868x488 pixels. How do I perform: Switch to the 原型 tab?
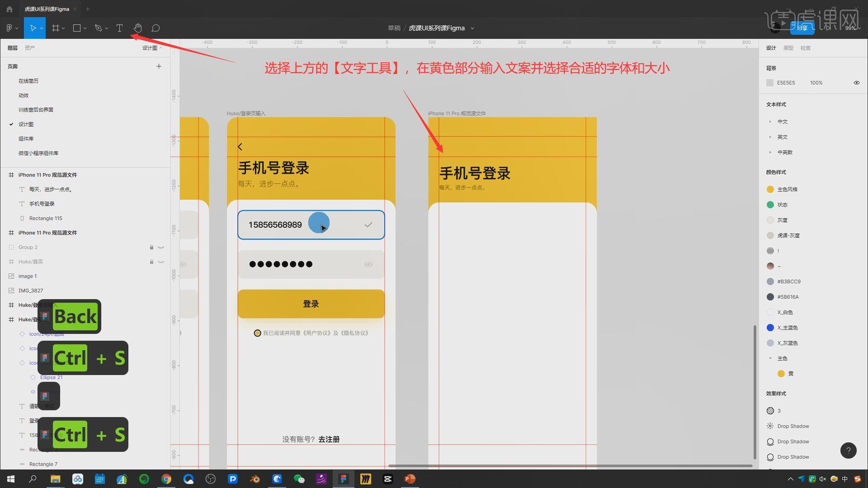788,48
